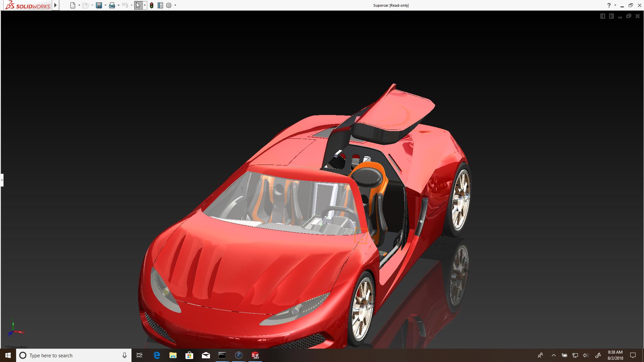Open the dropdown arrow beside New
Viewport: 644px width, 362px height.
79,5
